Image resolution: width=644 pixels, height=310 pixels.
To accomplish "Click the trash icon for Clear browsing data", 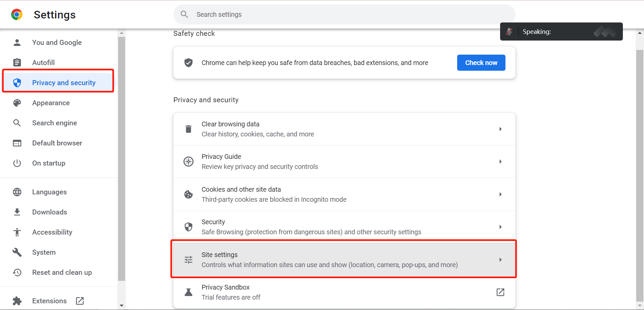I will (x=189, y=129).
